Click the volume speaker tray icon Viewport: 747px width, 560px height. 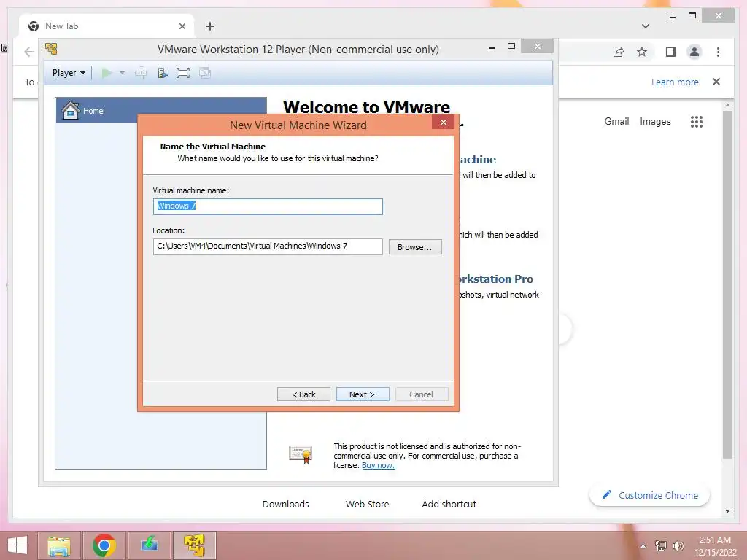click(x=678, y=545)
